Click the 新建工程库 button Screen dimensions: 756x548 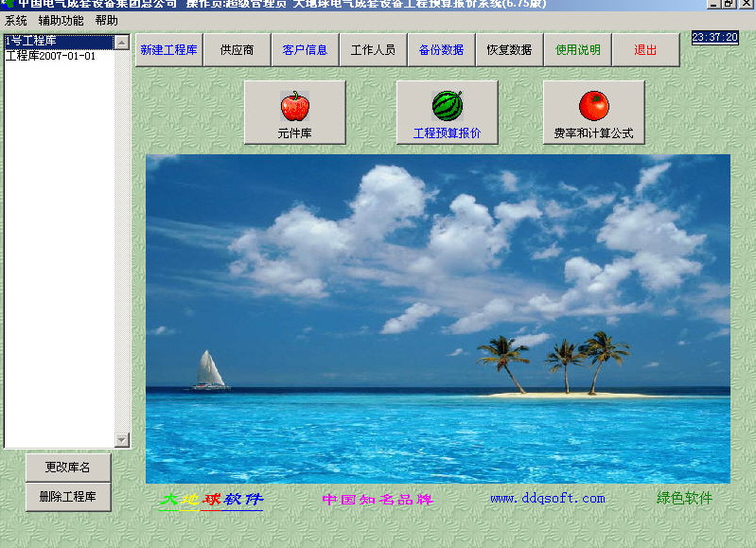[168, 49]
